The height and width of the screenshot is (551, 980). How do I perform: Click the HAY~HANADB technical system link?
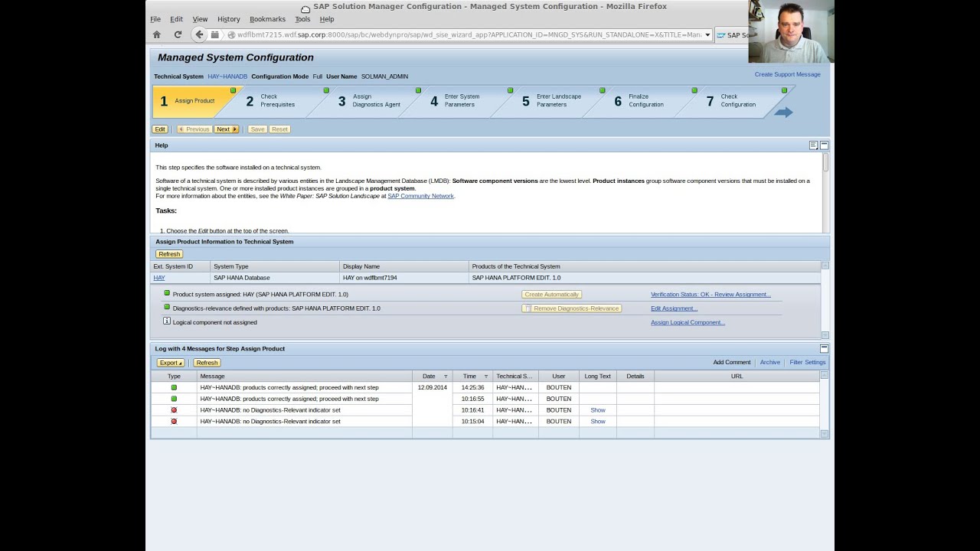(227, 77)
